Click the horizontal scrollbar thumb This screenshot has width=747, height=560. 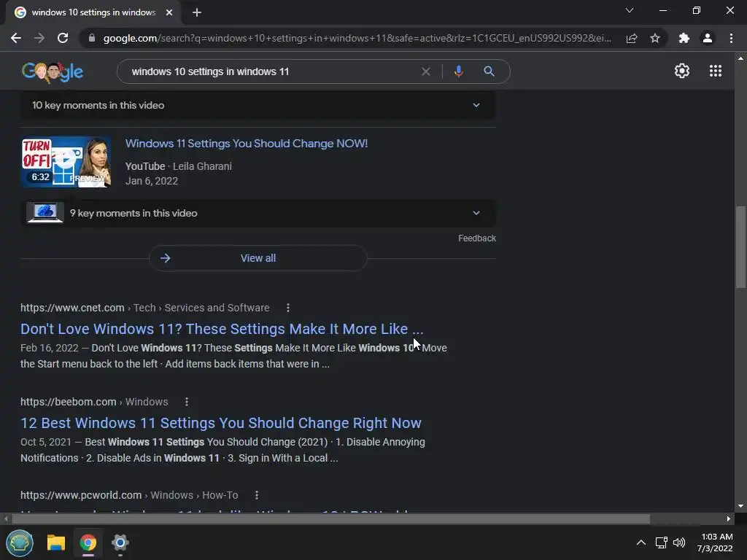pos(330,518)
